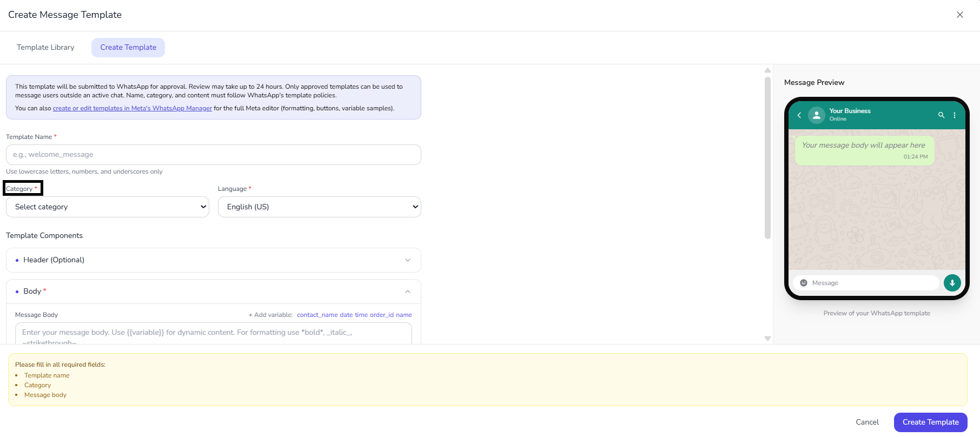Click into the message body text area
Image resolution: width=980 pixels, height=437 pixels.
(214, 334)
